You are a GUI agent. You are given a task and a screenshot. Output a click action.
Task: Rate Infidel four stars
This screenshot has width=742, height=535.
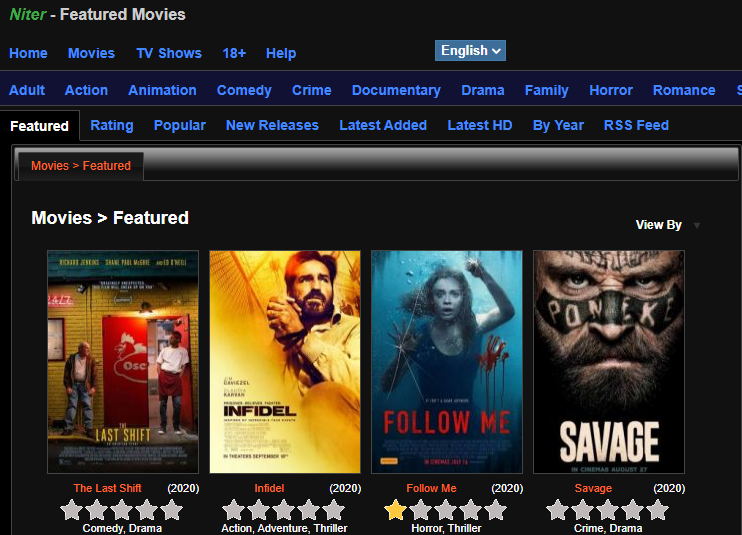coord(309,509)
